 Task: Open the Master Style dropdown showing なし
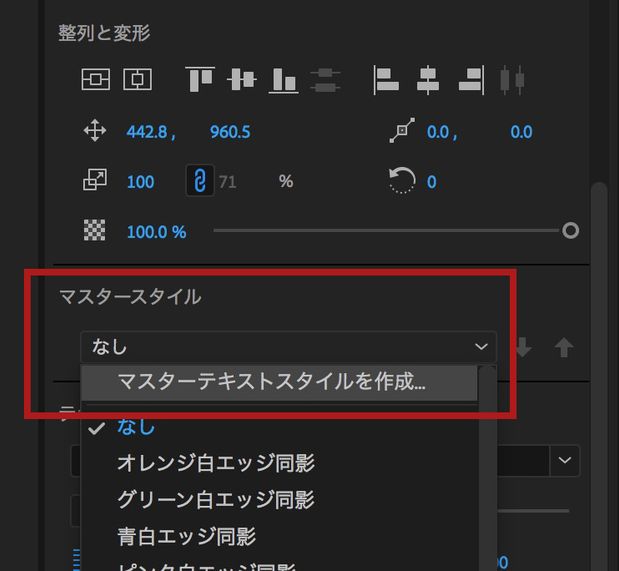tap(288, 347)
